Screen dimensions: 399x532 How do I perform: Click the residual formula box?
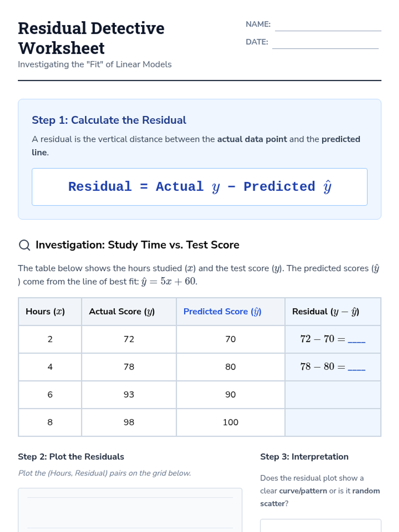point(199,187)
